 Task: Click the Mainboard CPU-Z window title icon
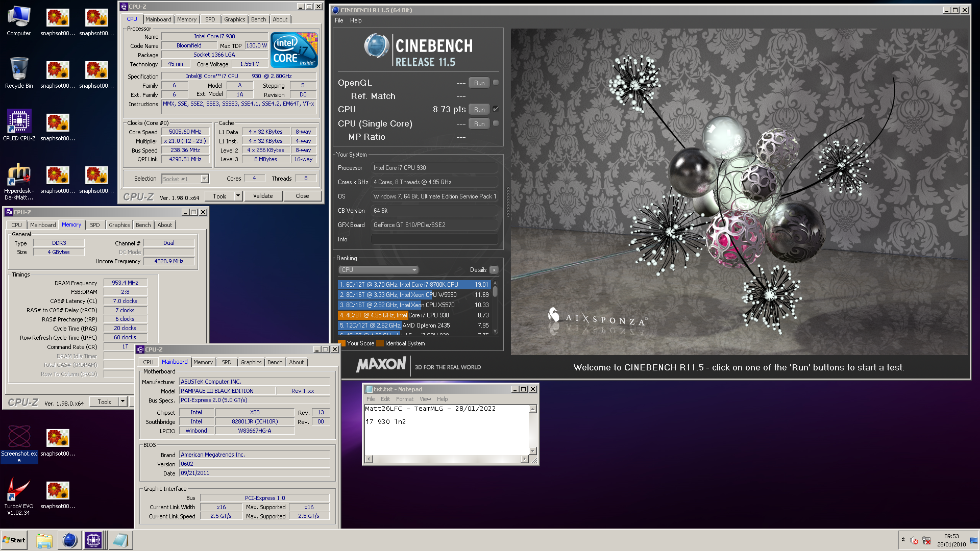(x=140, y=349)
